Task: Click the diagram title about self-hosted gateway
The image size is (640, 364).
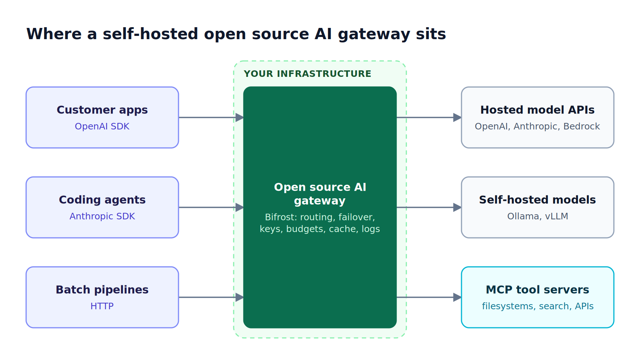Action: coord(236,34)
